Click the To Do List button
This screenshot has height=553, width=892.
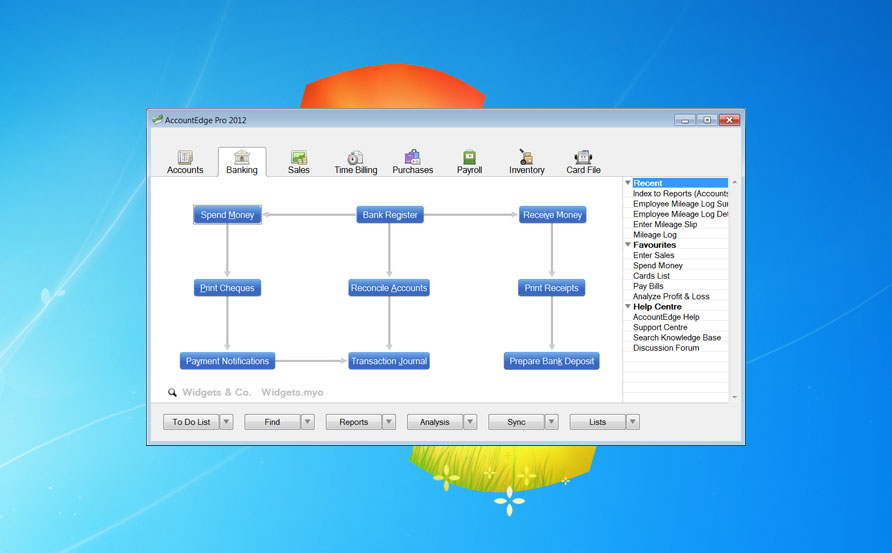pyautogui.click(x=191, y=422)
